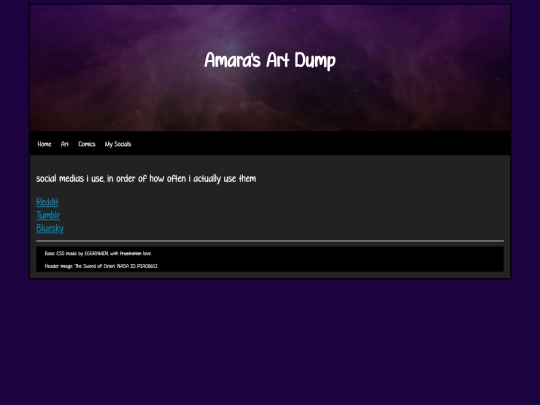Follow the Bluesky link

click(x=50, y=228)
